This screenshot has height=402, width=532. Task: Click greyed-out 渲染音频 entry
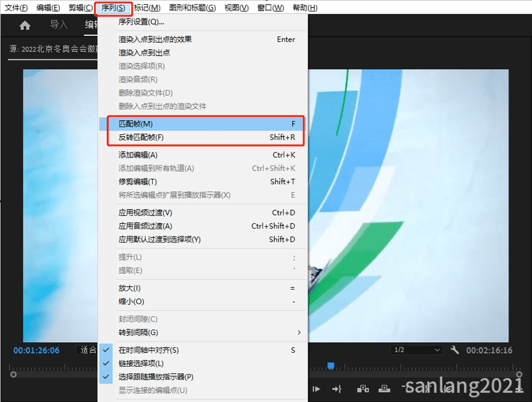coord(203,79)
